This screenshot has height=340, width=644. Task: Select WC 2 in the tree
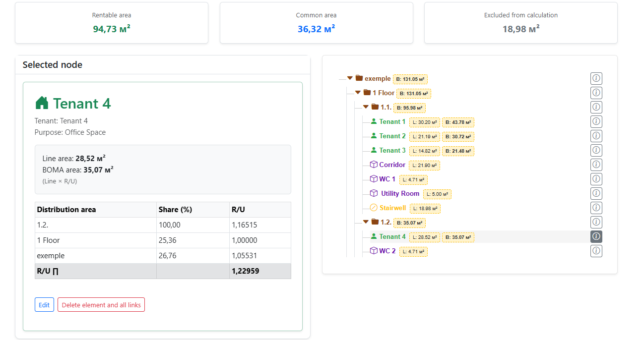(387, 251)
